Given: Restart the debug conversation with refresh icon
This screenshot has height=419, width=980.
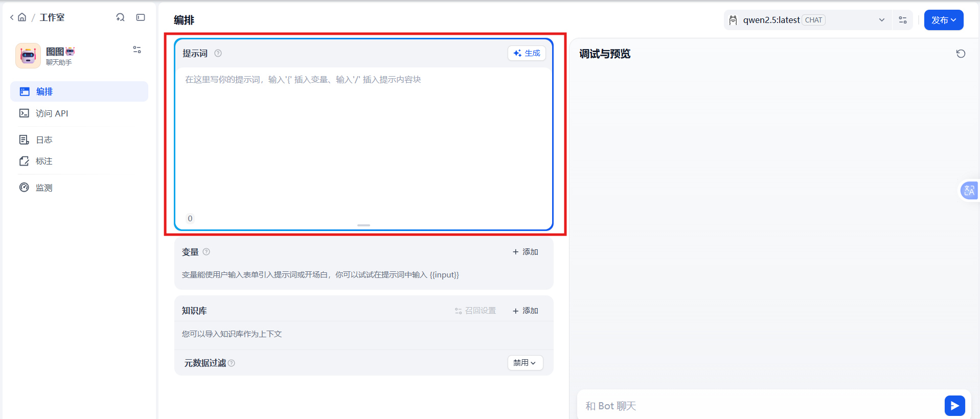Looking at the screenshot, I should 961,54.
